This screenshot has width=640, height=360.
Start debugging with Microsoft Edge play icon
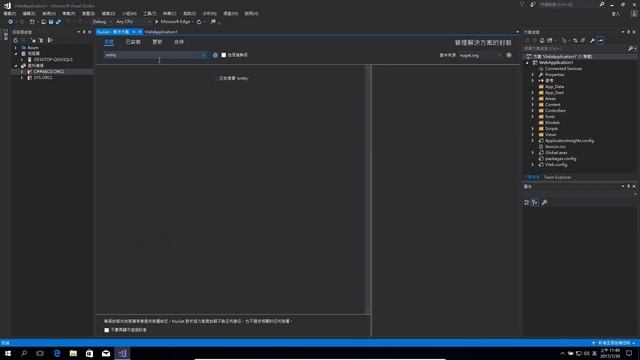[x=156, y=22]
